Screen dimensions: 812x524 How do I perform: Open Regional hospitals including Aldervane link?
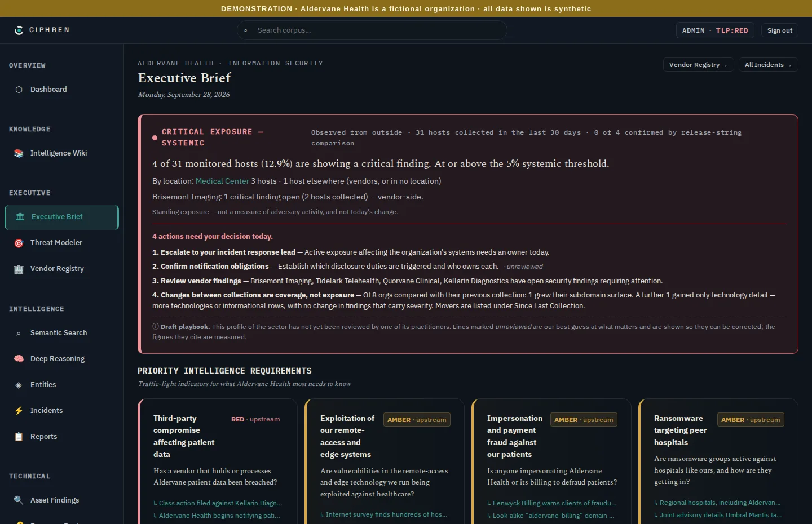(x=717, y=503)
